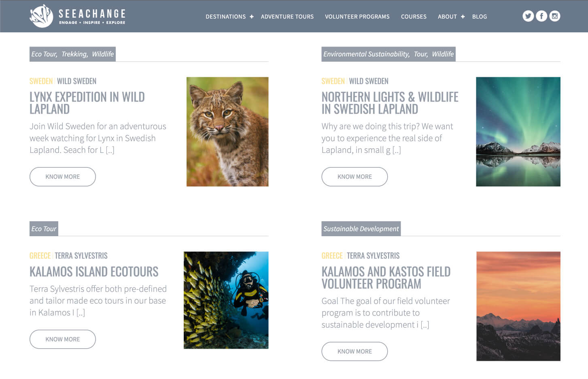Open Northern Lights & Wildlife title link
Image resolution: width=588 pixels, height=379 pixels.
390,103
